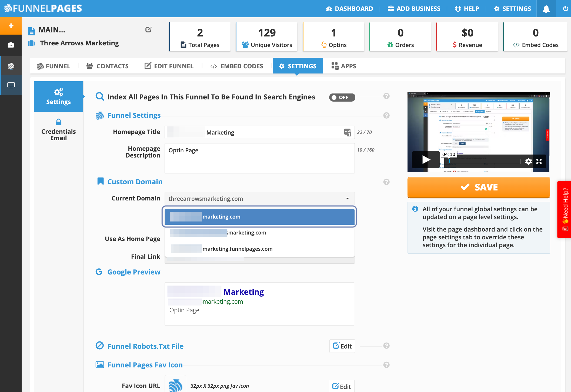Expand the Current Domain dropdown

tap(259, 199)
